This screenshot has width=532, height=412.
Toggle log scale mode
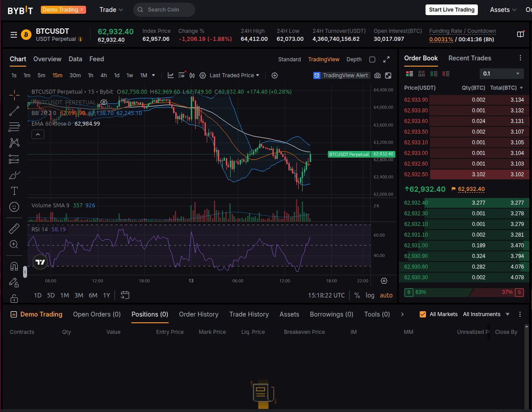coord(370,295)
